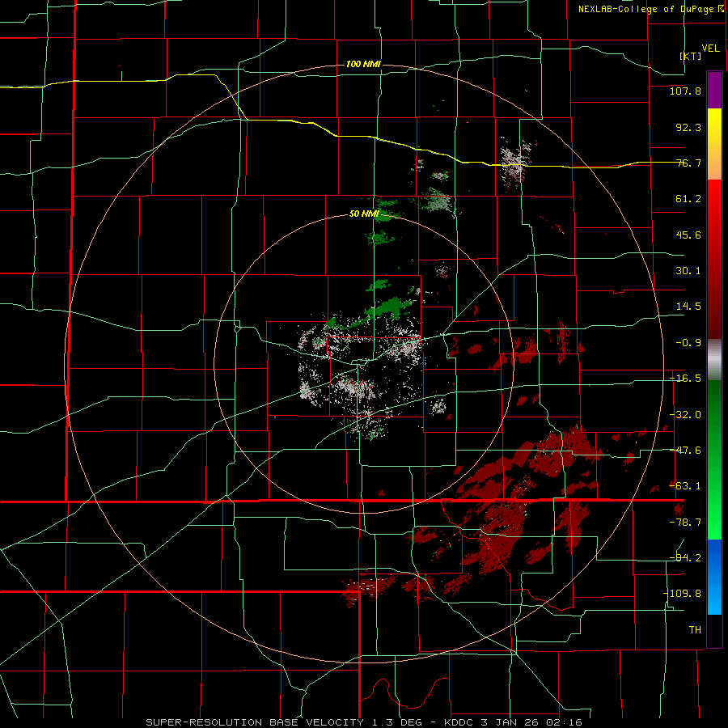Click the -63.1 legend value
The image size is (728, 728).
click(x=685, y=486)
